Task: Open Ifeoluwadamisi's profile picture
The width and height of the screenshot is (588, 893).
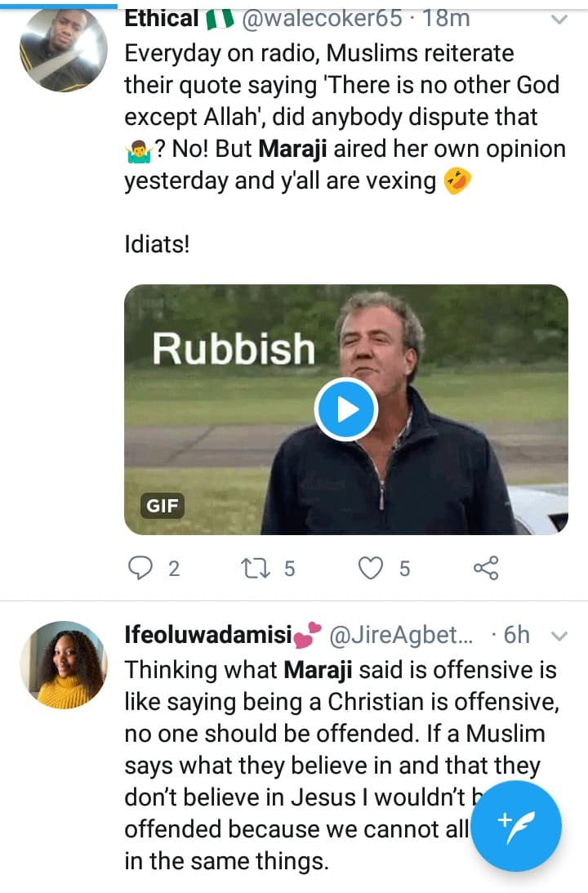Action: click(x=64, y=664)
